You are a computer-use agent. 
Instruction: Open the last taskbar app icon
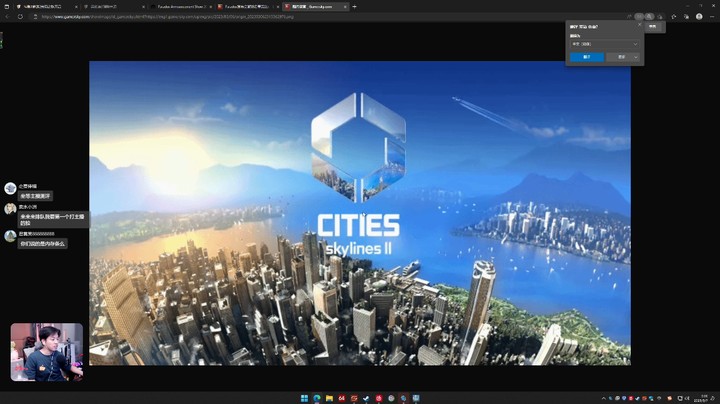[416, 398]
